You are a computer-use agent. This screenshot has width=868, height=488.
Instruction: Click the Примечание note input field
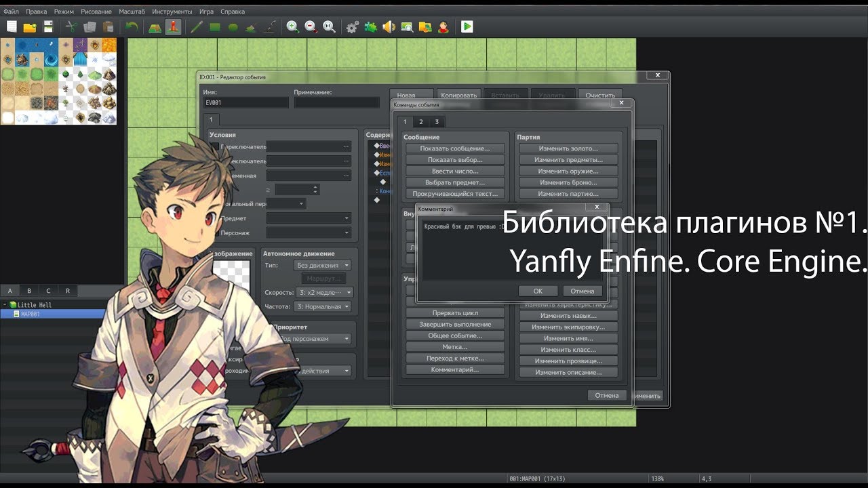(336, 102)
